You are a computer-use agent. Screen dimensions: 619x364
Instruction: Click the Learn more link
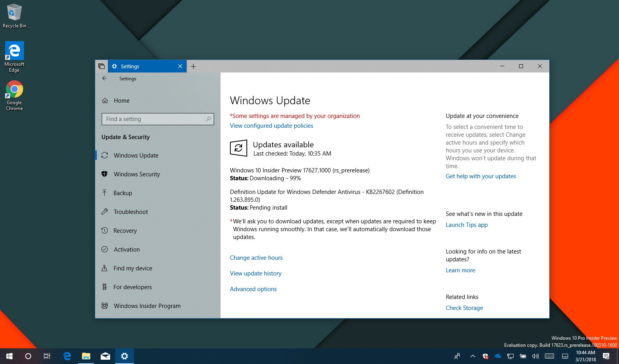click(460, 270)
